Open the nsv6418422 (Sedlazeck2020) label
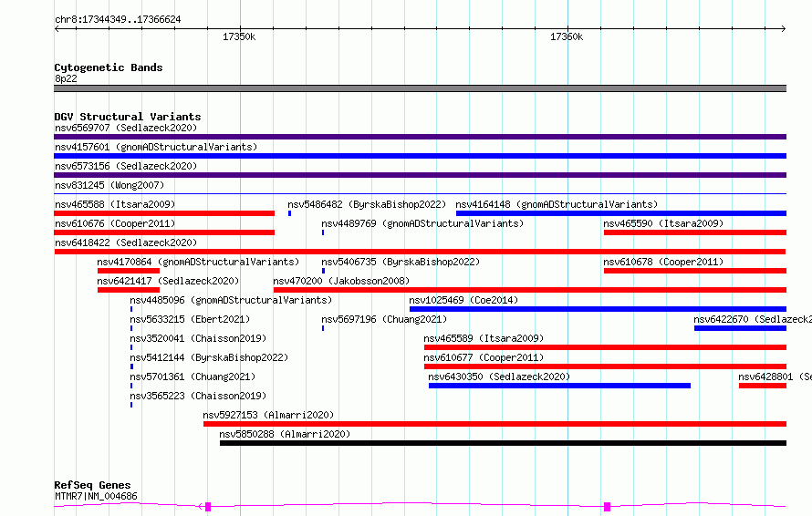The width and height of the screenshot is (812, 516). [126, 243]
